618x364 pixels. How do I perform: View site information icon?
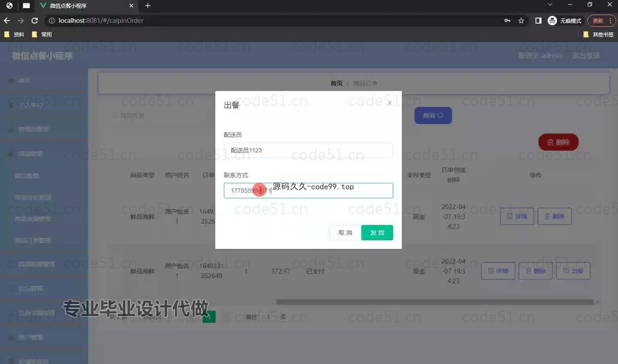[x=51, y=21]
